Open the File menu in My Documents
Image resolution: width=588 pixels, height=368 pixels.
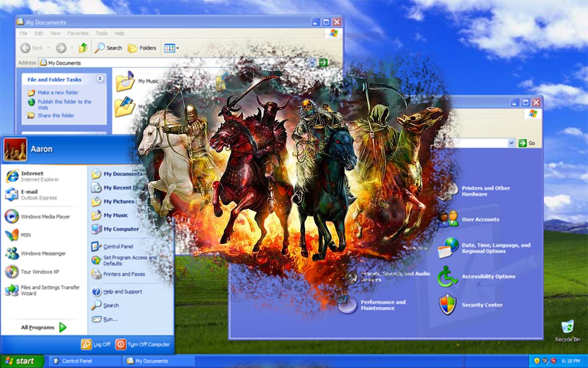tap(23, 34)
